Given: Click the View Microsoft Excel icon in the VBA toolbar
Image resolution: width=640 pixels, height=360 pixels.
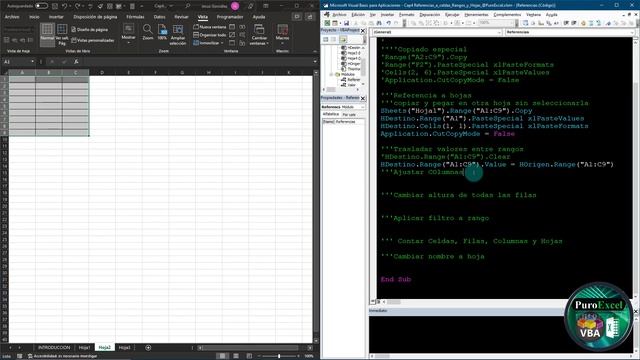Looking at the screenshot, I should 327,23.
